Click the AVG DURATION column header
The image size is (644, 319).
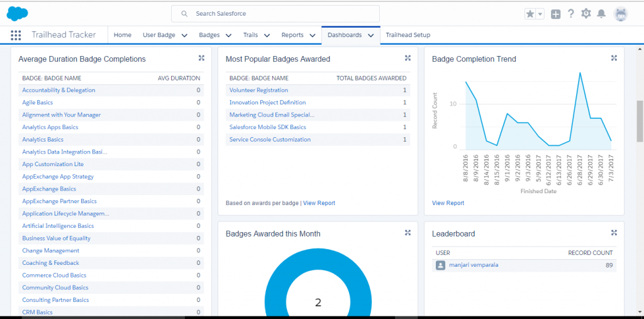179,78
